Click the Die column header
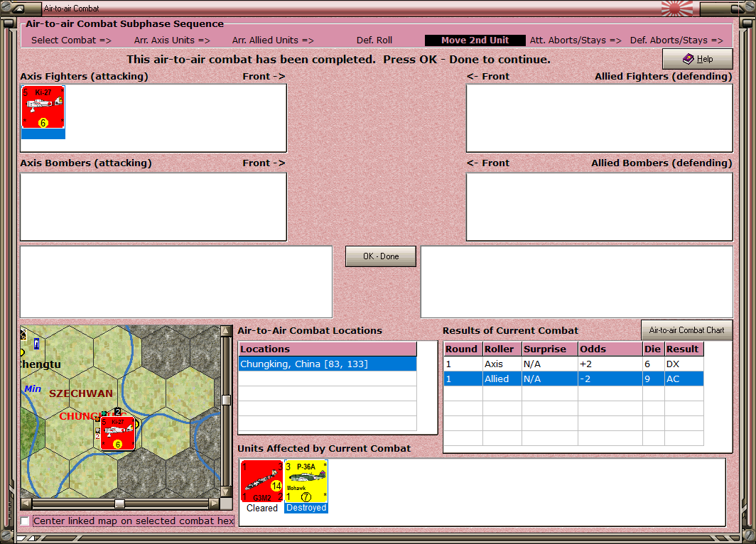The image size is (756, 544). pos(653,349)
